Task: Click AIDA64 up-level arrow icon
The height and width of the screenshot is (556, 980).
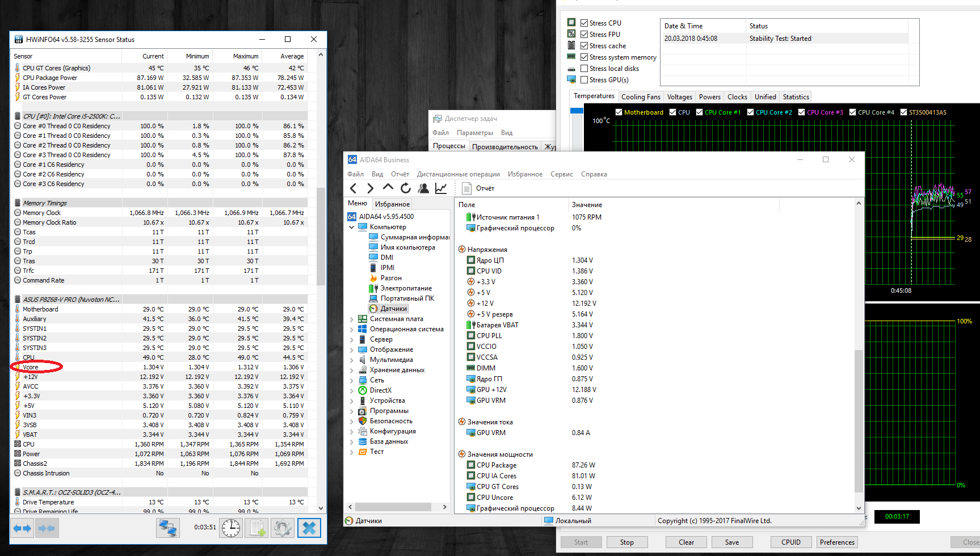Action: click(388, 187)
